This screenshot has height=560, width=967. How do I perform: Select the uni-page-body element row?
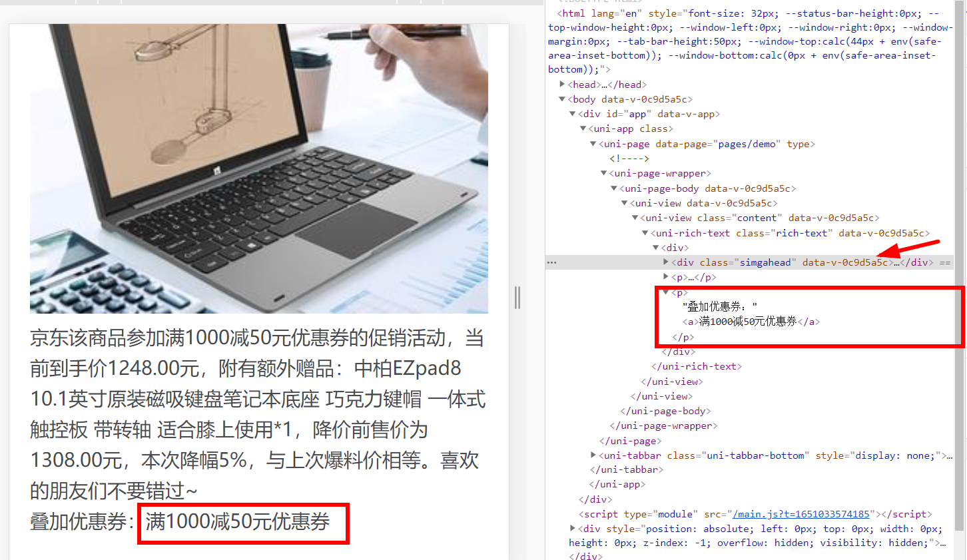[707, 188]
